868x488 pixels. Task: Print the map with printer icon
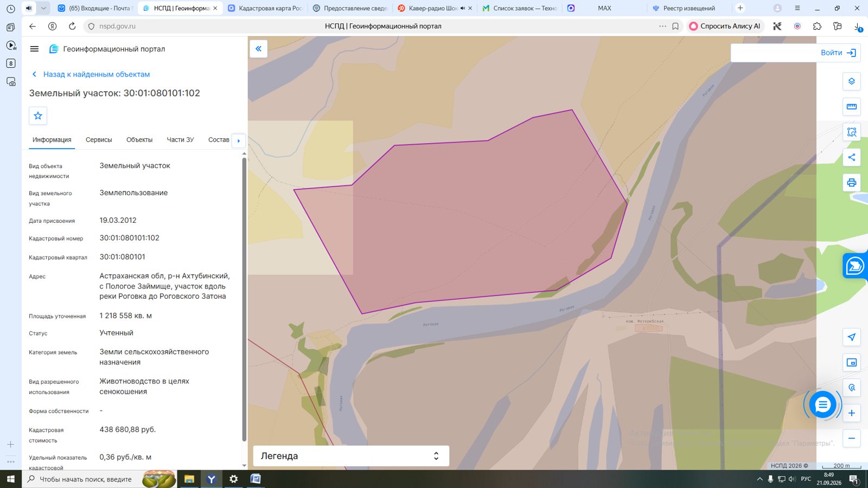coord(851,183)
